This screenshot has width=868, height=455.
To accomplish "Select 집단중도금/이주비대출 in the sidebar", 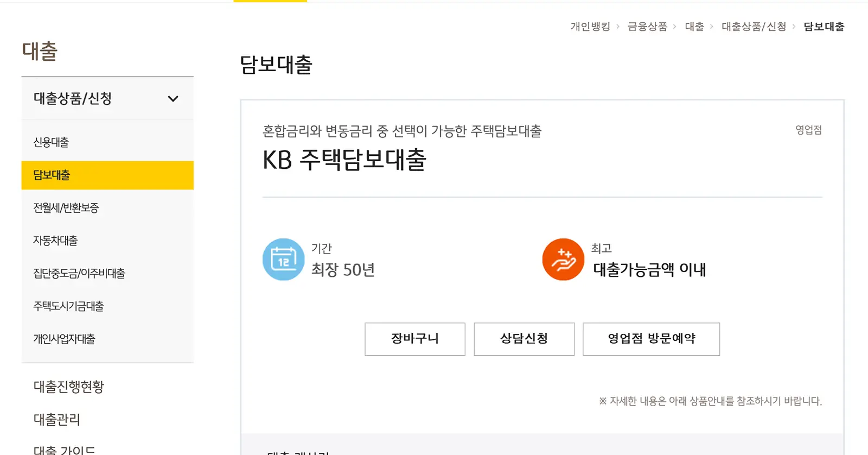I will click(x=78, y=273).
